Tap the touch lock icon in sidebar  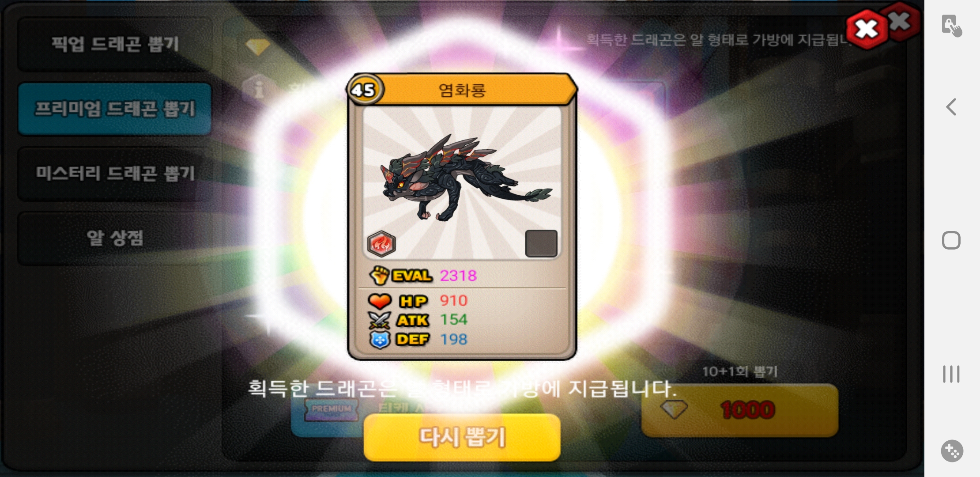951,26
